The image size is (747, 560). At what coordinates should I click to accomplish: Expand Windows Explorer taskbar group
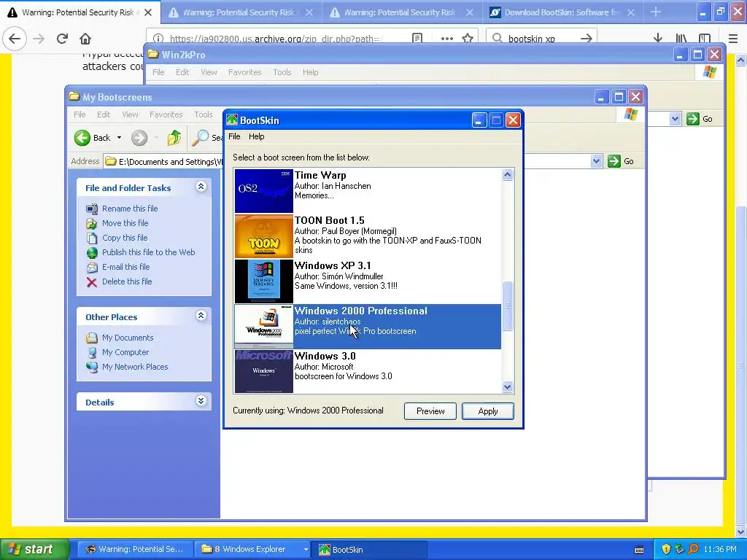306,549
